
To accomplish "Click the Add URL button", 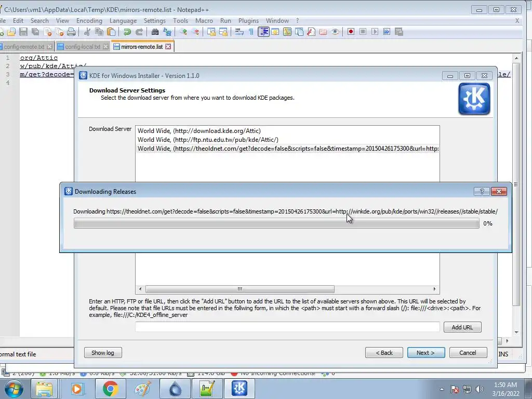I will click(462, 327).
